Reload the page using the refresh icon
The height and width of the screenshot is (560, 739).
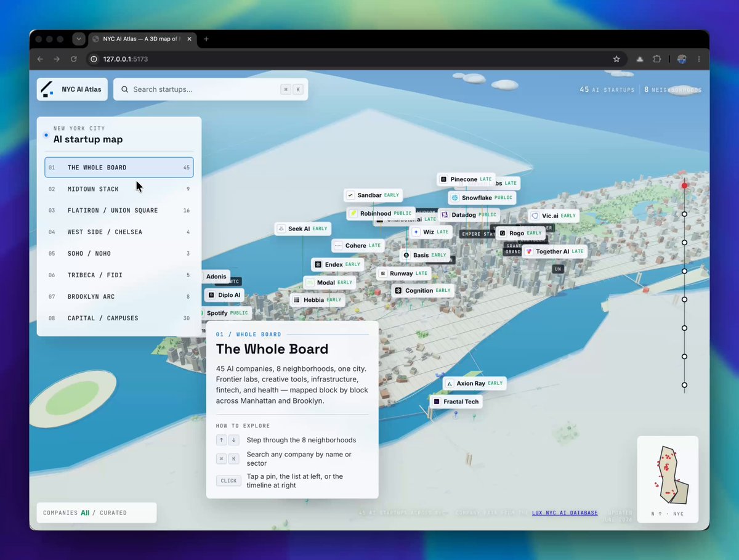point(74,59)
